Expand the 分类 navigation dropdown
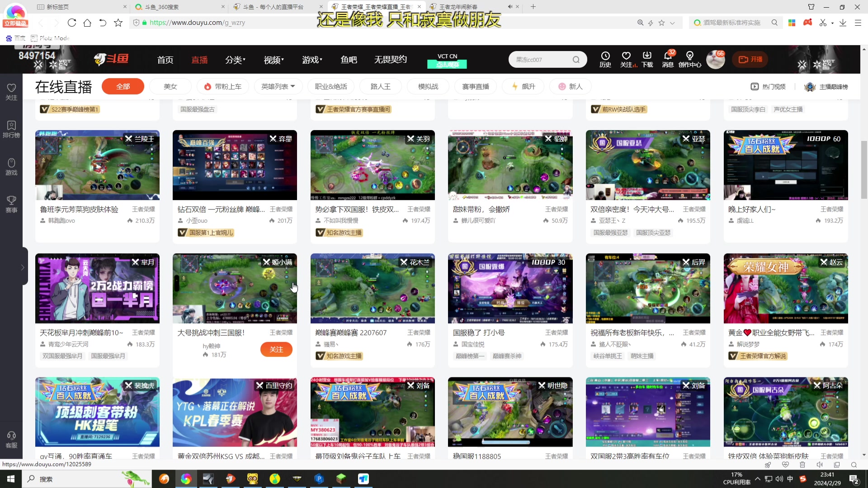This screenshot has width=868, height=488. tap(235, 60)
